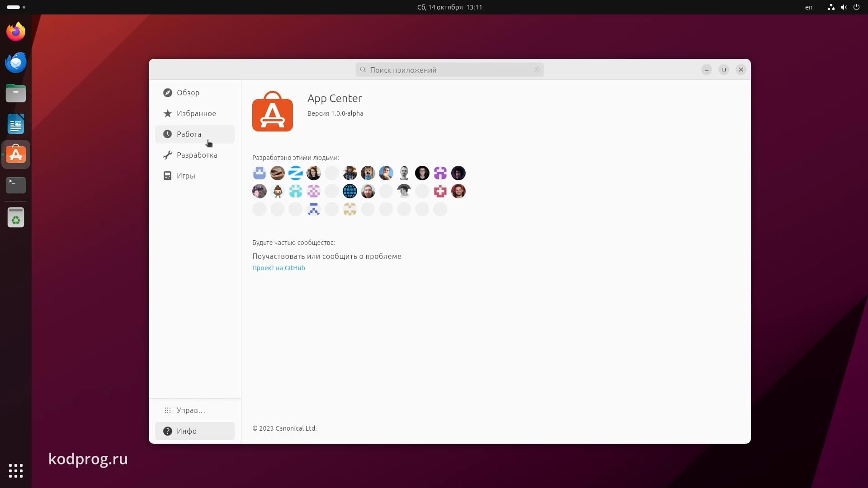Screen dimensions: 868x488
Task: Open the Trash dock icon
Action: (16, 218)
